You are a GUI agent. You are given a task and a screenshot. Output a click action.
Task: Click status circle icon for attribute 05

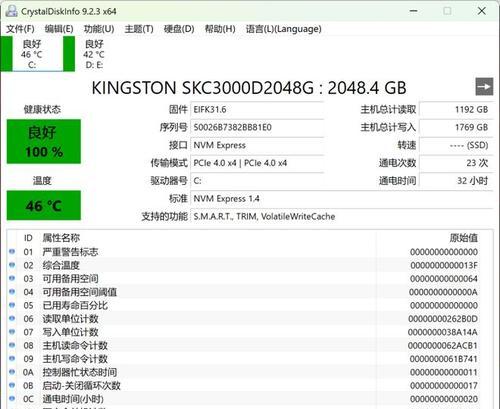12,305
